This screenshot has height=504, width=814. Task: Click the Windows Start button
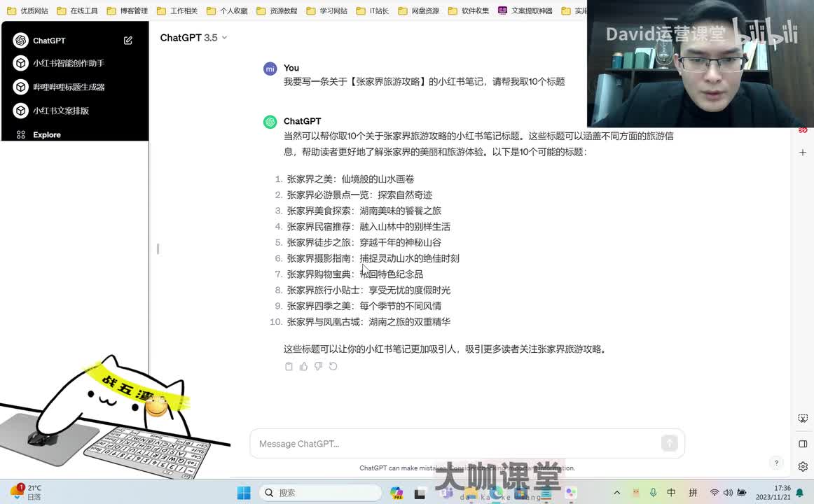click(x=244, y=493)
